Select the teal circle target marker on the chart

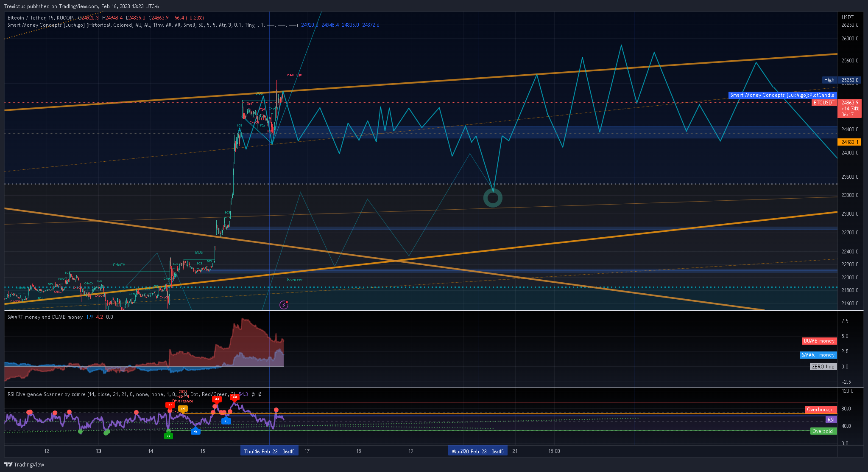pyautogui.click(x=493, y=198)
